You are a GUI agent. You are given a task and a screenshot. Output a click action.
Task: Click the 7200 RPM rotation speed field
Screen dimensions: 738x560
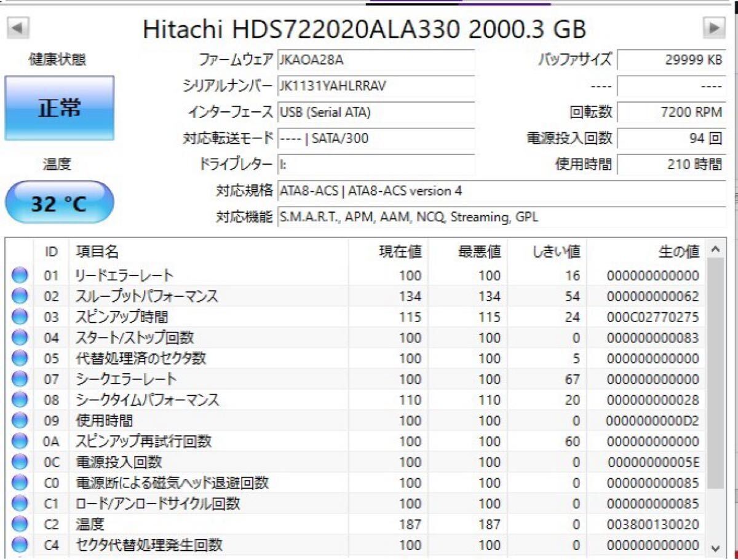pos(670,112)
